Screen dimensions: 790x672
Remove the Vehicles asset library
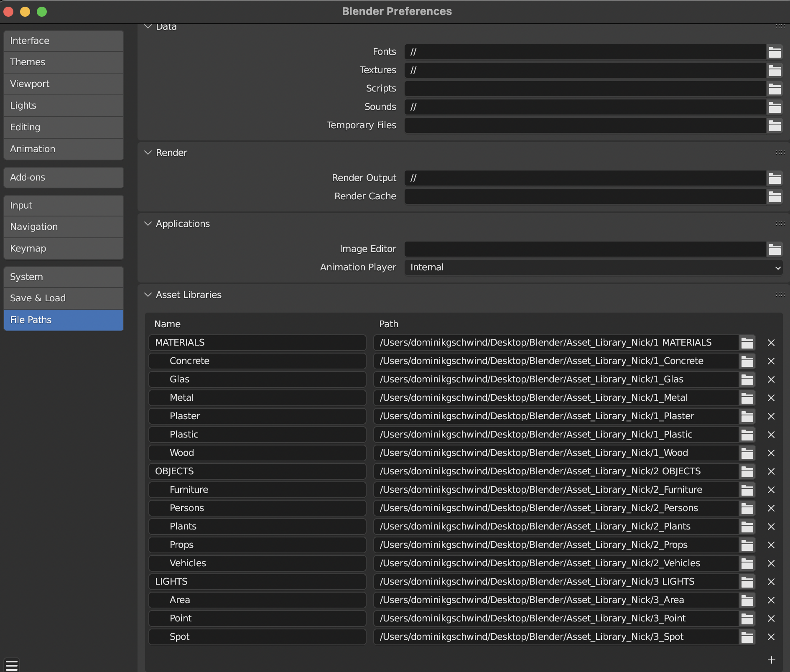click(771, 563)
